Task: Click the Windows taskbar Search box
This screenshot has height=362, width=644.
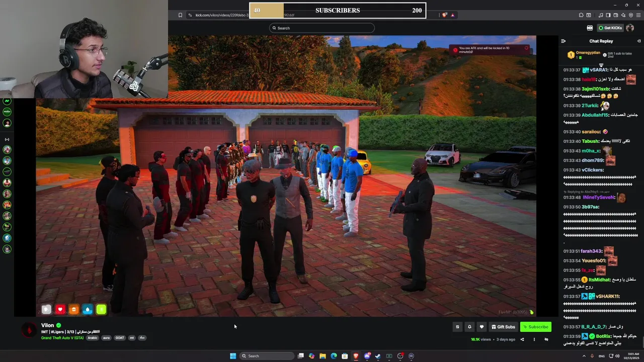Action: pyautogui.click(x=267, y=356)
